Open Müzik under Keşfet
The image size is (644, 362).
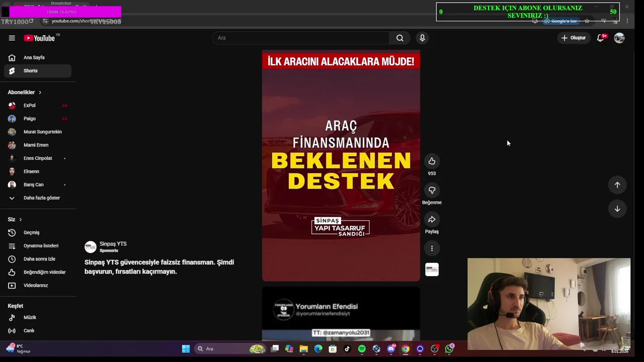pyautogui.click(x=38, y=317)
